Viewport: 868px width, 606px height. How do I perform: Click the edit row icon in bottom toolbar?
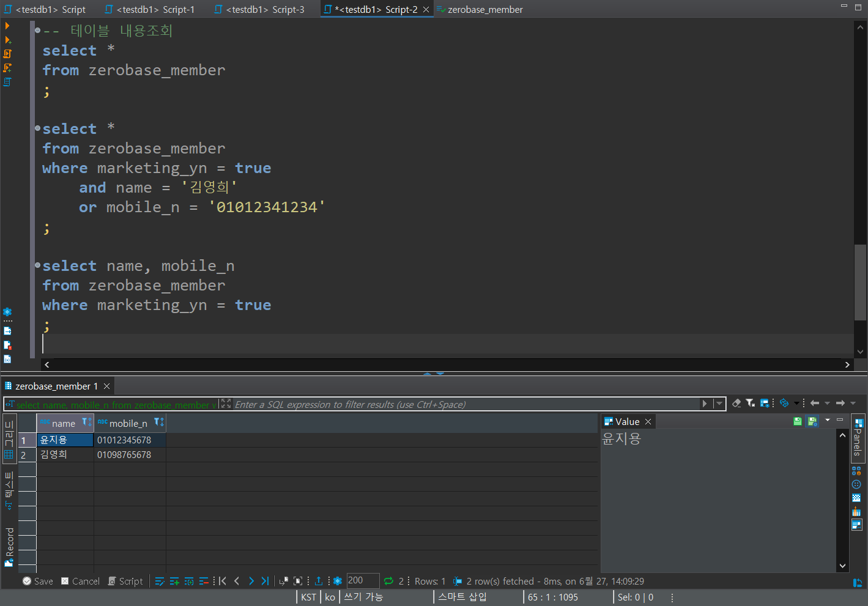[160, 581]
